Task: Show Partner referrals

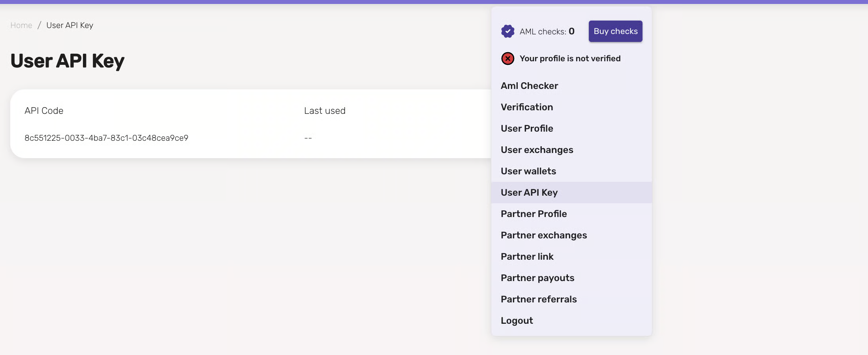Action: pos(539,299)
